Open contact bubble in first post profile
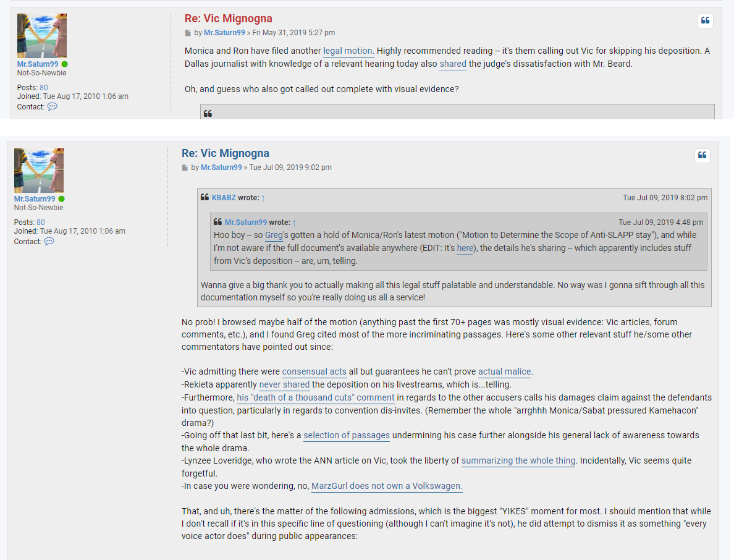 pyautogui.click(x=53, y=106)
